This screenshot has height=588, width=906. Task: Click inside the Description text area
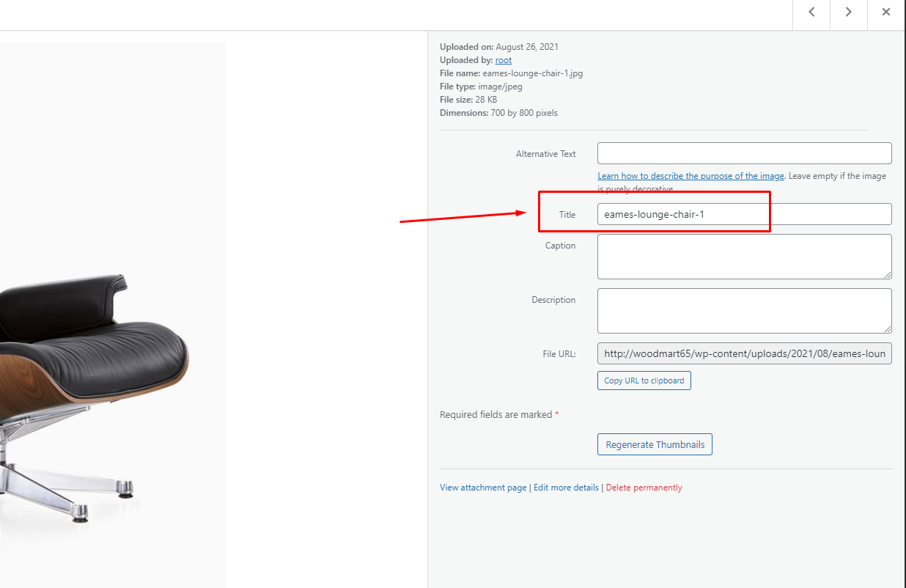[x=745, y=311]
